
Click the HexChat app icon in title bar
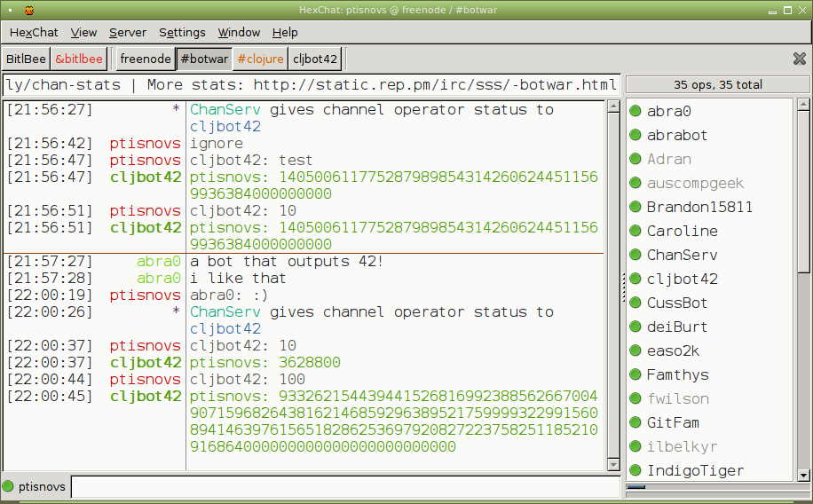29,10
